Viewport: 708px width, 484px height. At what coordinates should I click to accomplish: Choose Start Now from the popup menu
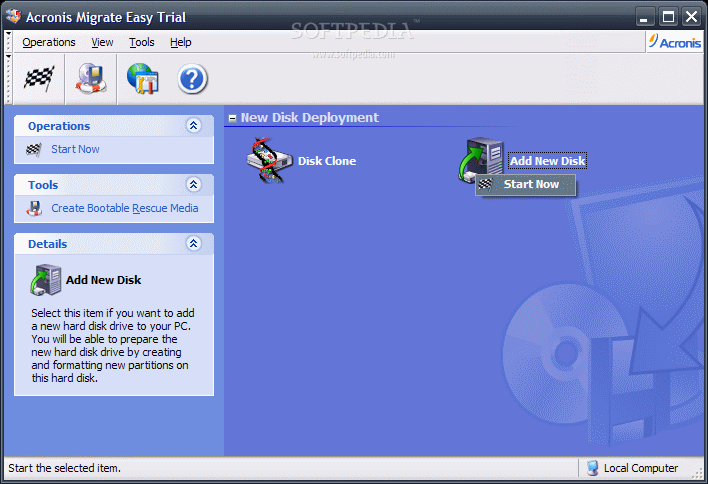coord(526,185)
